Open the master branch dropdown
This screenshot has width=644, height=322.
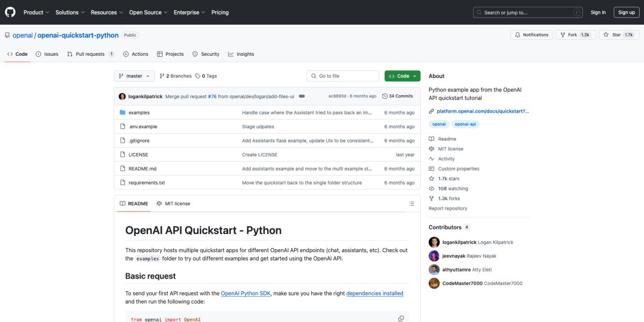pyautogui.click(x=134, y=76)
